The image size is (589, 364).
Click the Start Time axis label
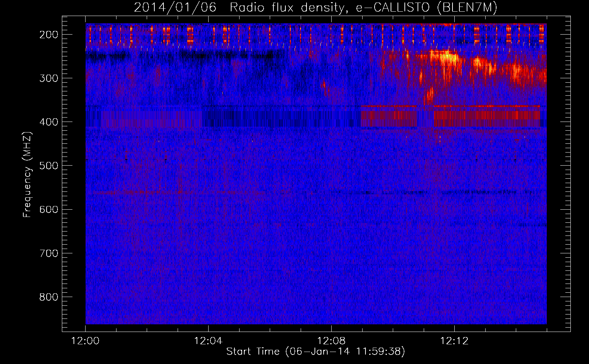click(x=316, y=352)
